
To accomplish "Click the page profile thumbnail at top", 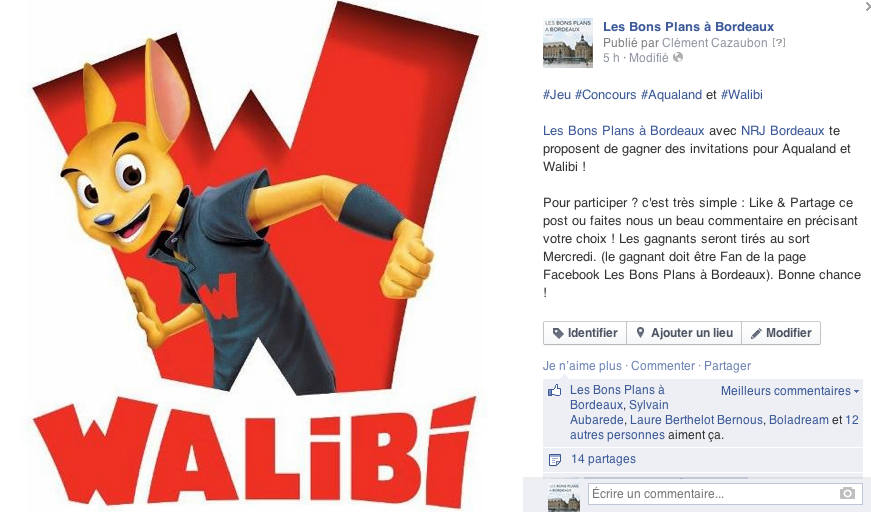I will click(568, 43).
